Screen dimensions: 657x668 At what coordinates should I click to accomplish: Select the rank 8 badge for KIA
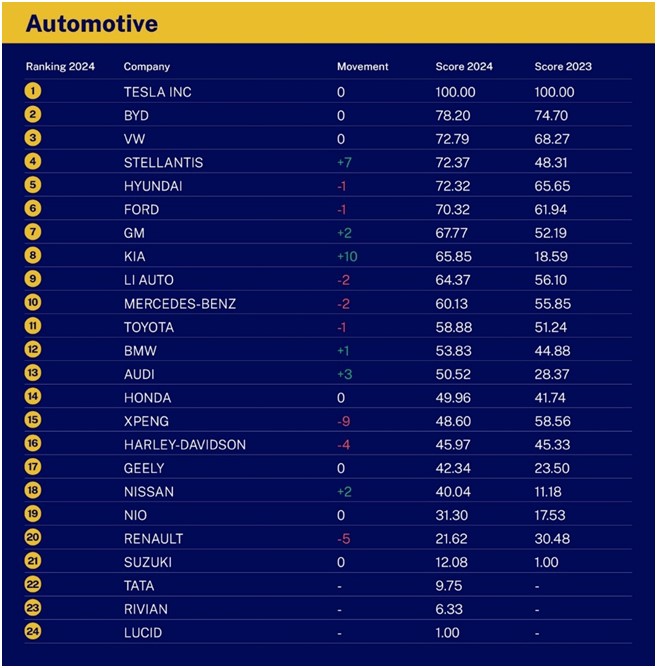(x=33, y=256)
